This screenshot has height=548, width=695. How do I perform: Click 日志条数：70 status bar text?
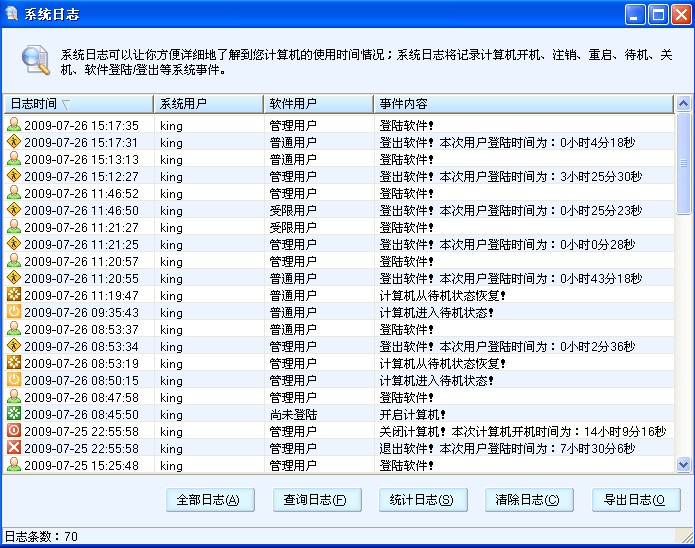[41, 536]
